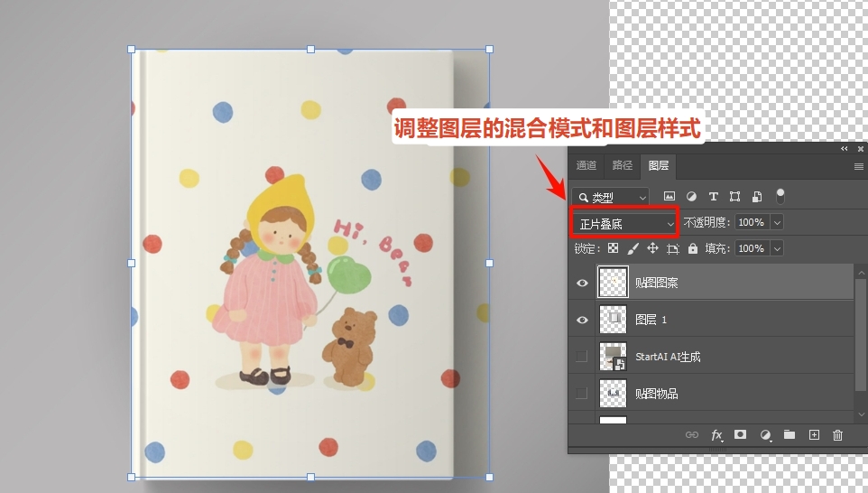Create a new adjustment layer using the half-circle icon
Viewport: 868px width, 493px height.
765,435
